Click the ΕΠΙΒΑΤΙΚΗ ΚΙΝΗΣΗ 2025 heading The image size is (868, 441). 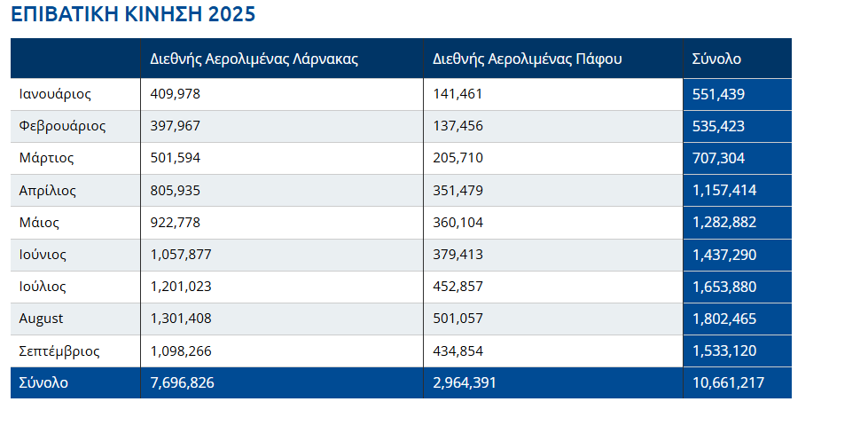tap(135, 16)
